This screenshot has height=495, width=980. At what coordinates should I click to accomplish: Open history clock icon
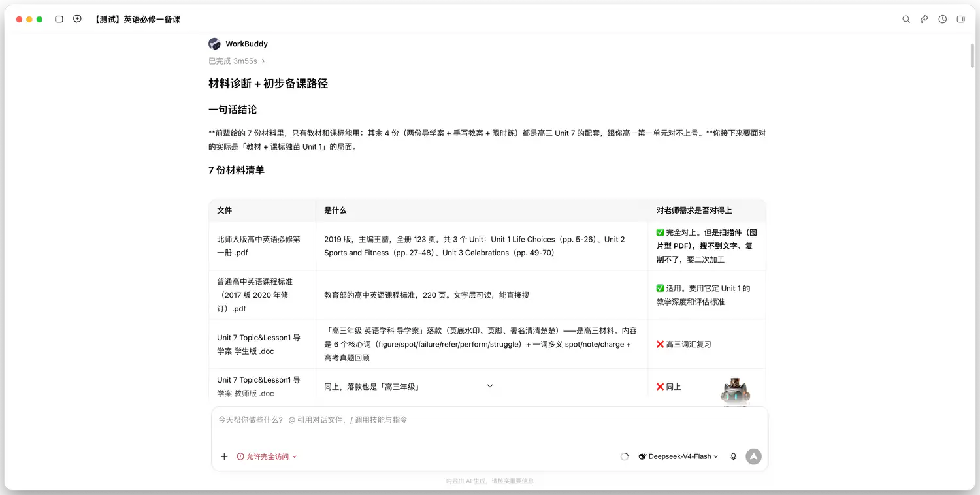943,20
